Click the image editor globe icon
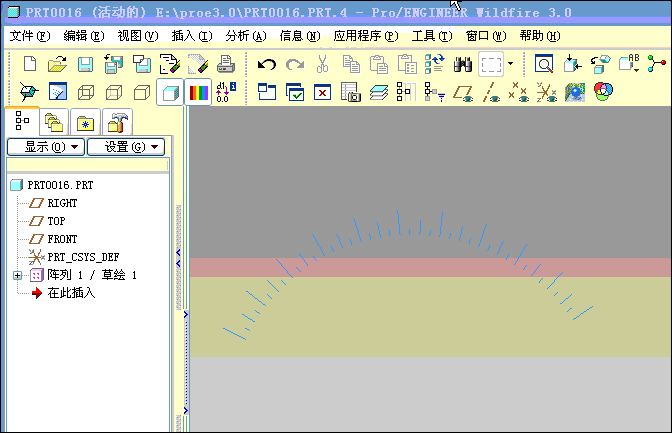The height and width of the screenshot is (433, 672). tap(575, 92)
